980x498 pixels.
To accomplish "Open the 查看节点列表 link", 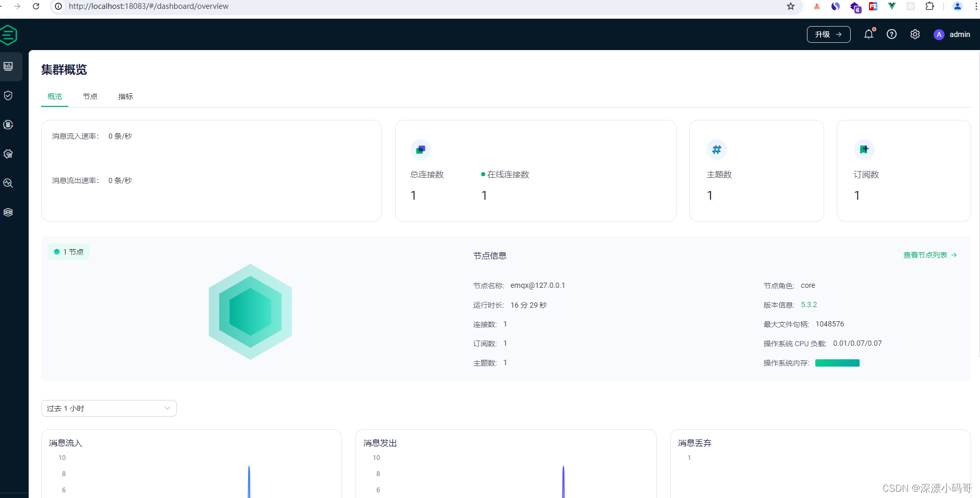I will pos(930,255).
